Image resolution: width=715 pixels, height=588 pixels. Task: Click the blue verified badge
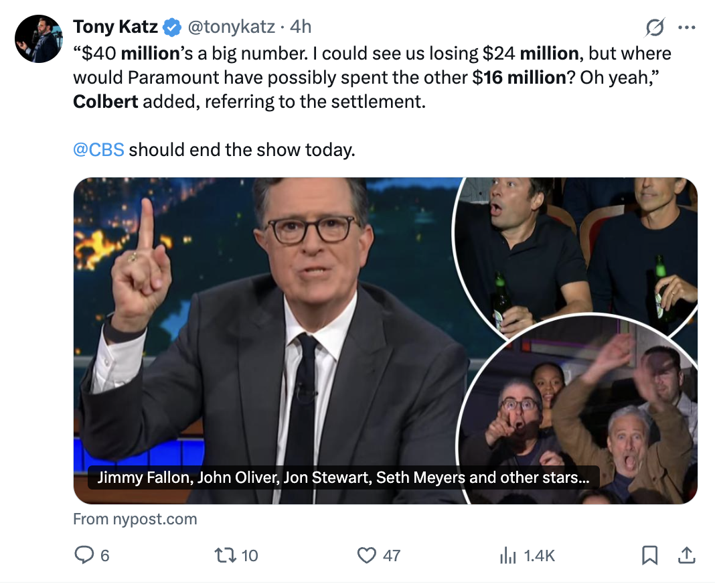172,27
